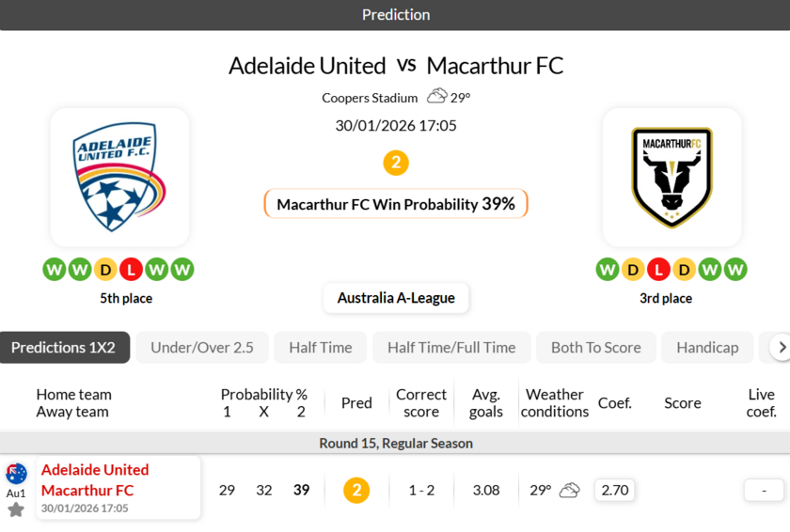Click the Adelaide United club logo
Screen dimensions: 790x532
click(x=119, y=178)
